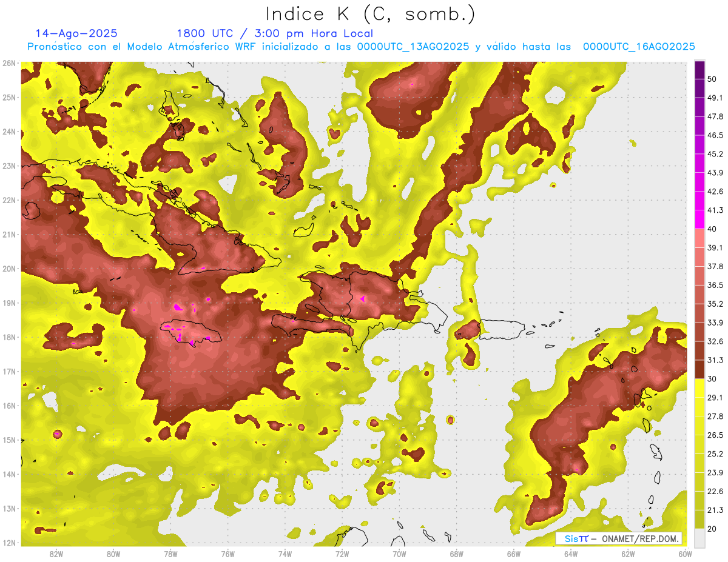Click the "72W" longitude label
Screen dimensions: 728x562
click(342, 554)
